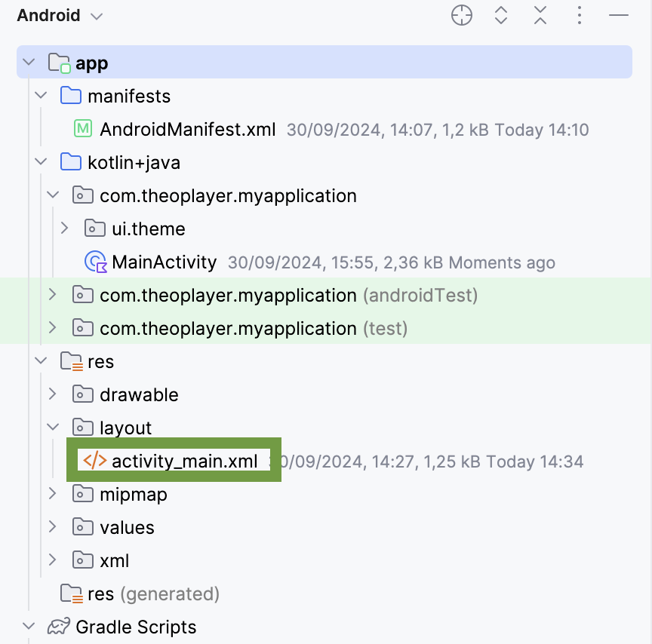Expand the androidTest package
Screen dimensions: 652x644
[52, 296]
